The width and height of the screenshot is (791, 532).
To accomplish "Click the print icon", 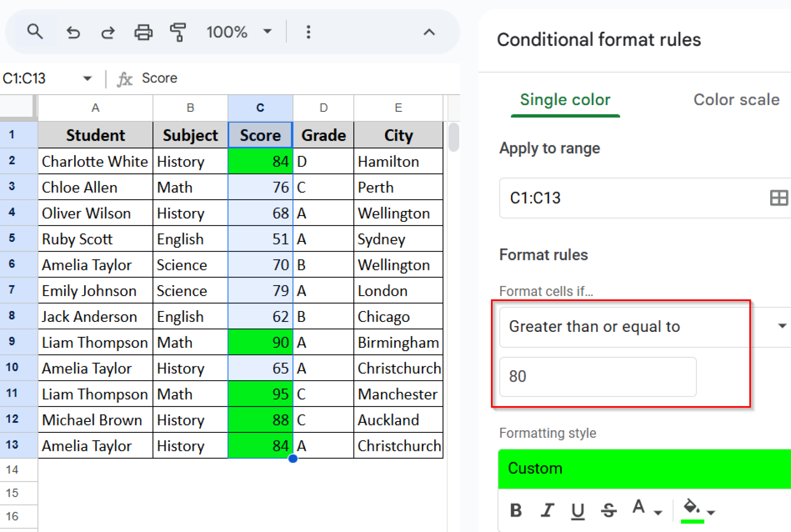I will (143, 32).
